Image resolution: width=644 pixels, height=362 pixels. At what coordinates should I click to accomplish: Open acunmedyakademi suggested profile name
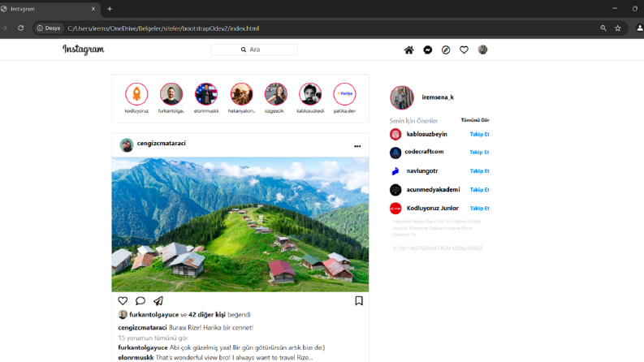(434, 190)
